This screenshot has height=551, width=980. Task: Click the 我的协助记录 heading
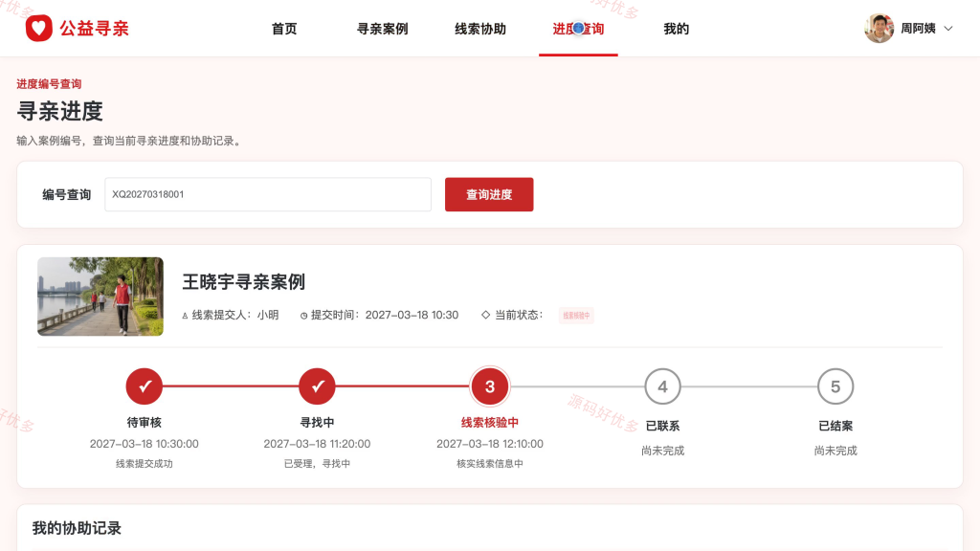coord(77,528)
